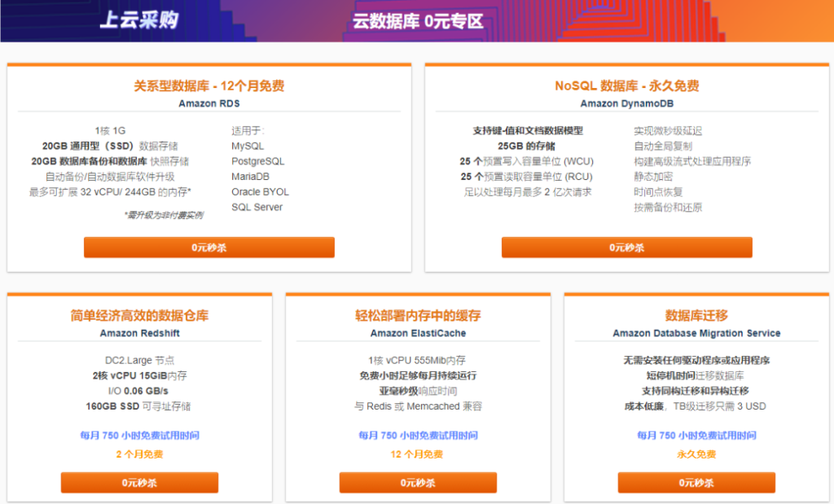The height and width of the screenshot is (504, 834).
Task: Click the 2 个月免费 text in Redshift card
Action: pyautogui.click(x=138, y=456)
